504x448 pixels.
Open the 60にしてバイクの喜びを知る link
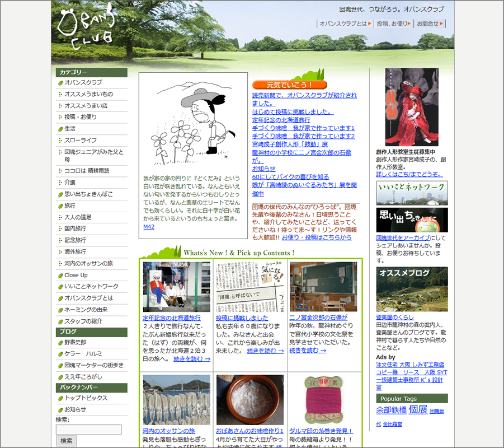point(290,177)
